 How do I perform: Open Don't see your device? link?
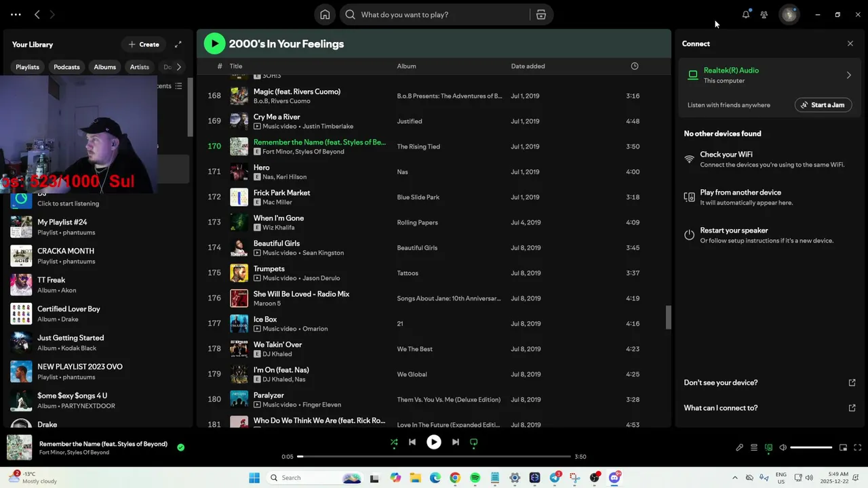coord(721,382)
